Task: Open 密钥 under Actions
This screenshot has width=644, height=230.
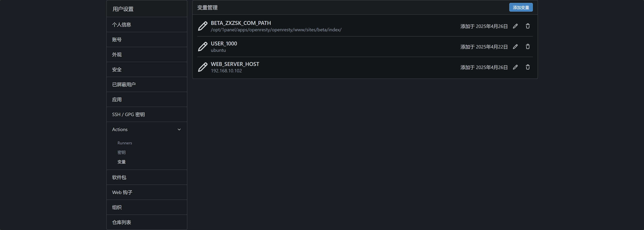Action: coord(121,152)
